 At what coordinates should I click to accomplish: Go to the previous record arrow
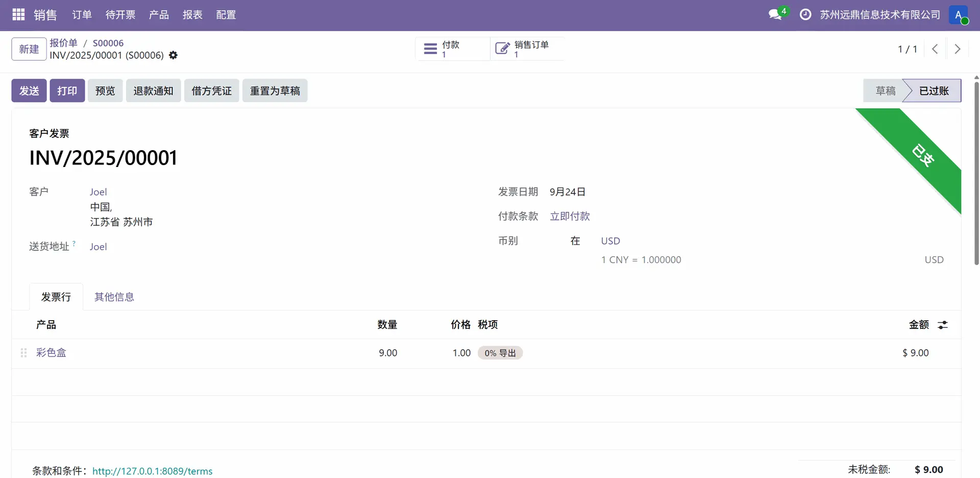pos(935,49)
